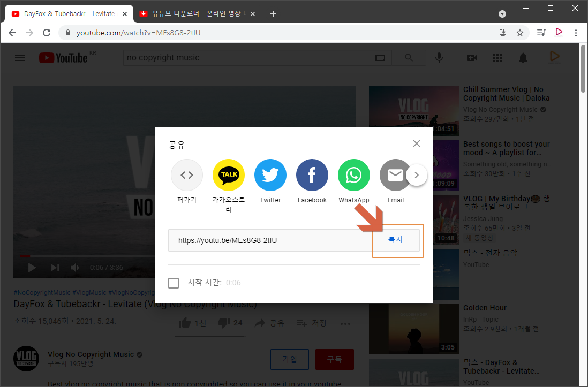
Task: Click the 복사 copy button
Action: click(x=396, y=240)
